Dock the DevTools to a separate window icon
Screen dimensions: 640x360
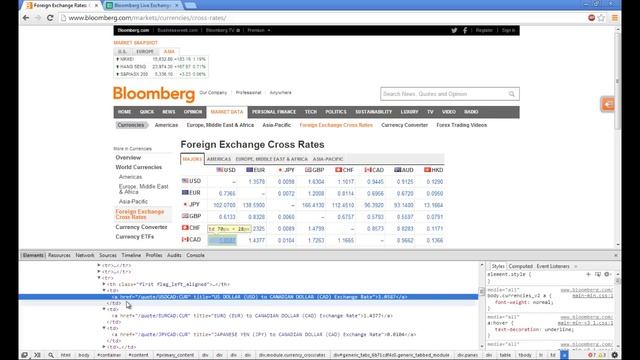pyautogui.click(x=24, y=355)
